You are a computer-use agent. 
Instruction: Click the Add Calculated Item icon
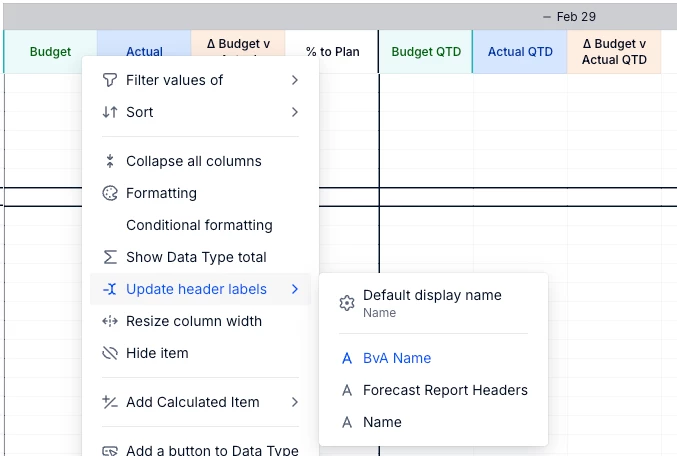pyautogui.click(x=110, y=402)
